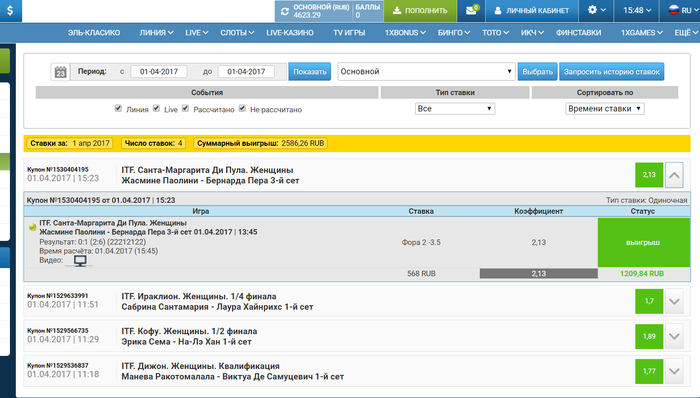This screenshot has height=398, width=700.
Task: Switch language via the Russian flag
Action: tap(674, 10)
